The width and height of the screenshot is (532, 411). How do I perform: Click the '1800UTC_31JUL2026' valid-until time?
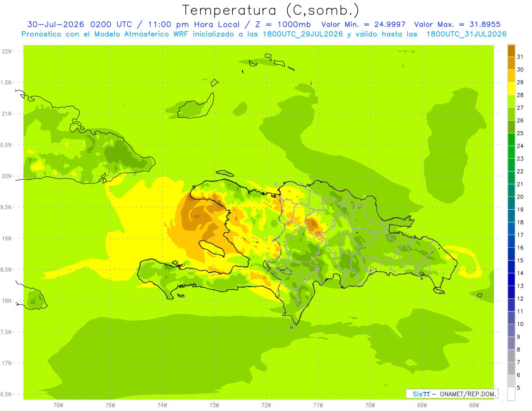(x=466, y=34)
